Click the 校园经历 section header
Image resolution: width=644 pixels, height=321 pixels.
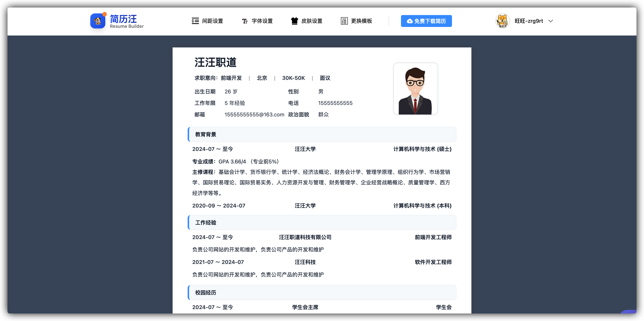[x=205, y=293]
